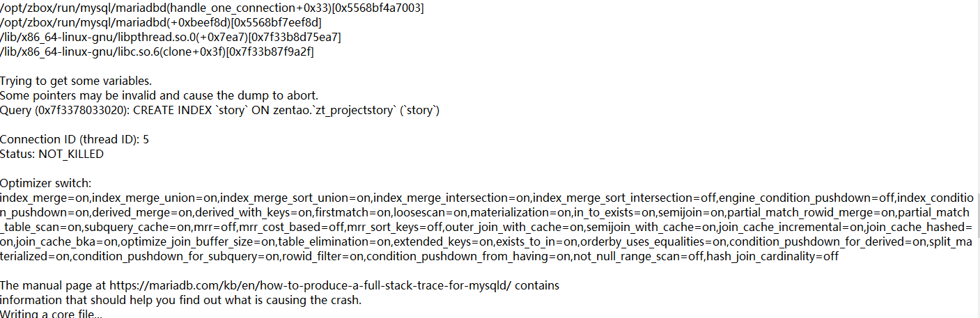Click the 'Connection ID (thread ID): 5' line
The image size is (980, 318).
click(x=75, y=140)
